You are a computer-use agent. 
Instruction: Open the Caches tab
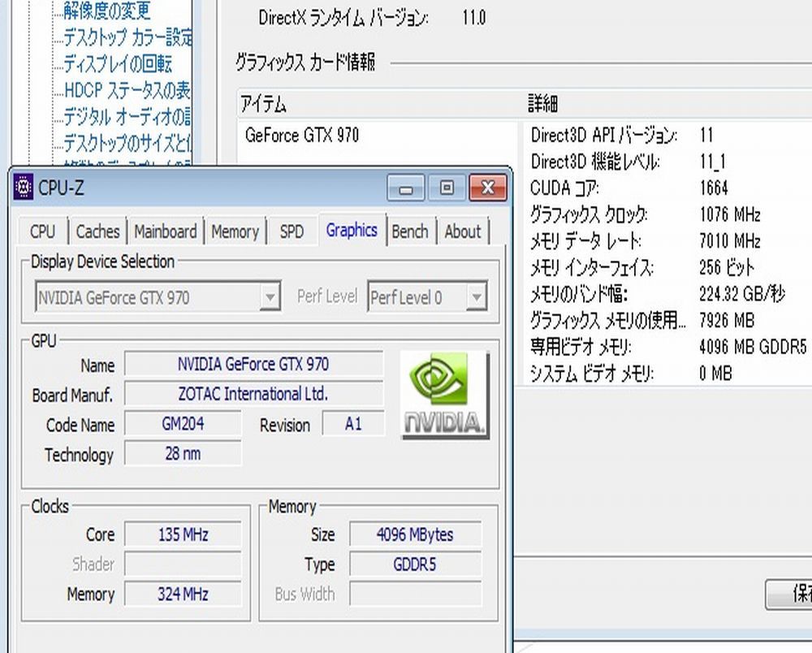[x=97, y=231]
